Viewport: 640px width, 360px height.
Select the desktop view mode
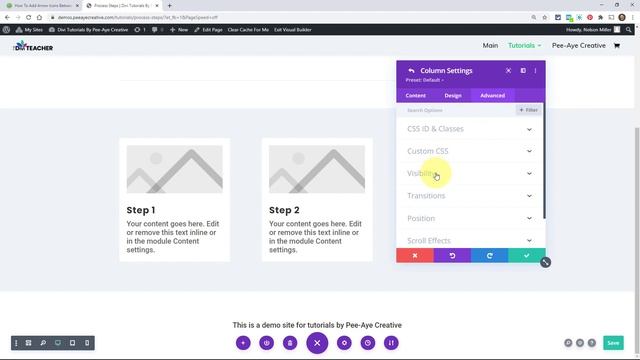point(58,343)
